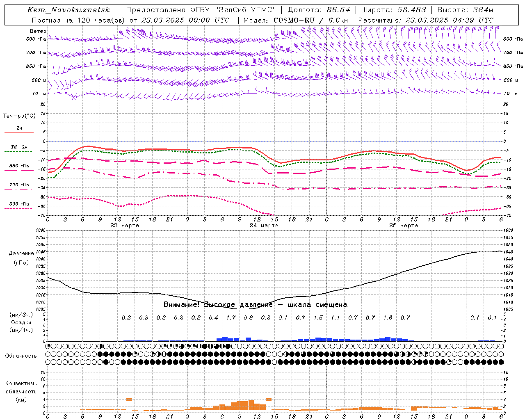
Task: Click the Kem_Novokuznetsk station title
Action: (x=68, y=10)
